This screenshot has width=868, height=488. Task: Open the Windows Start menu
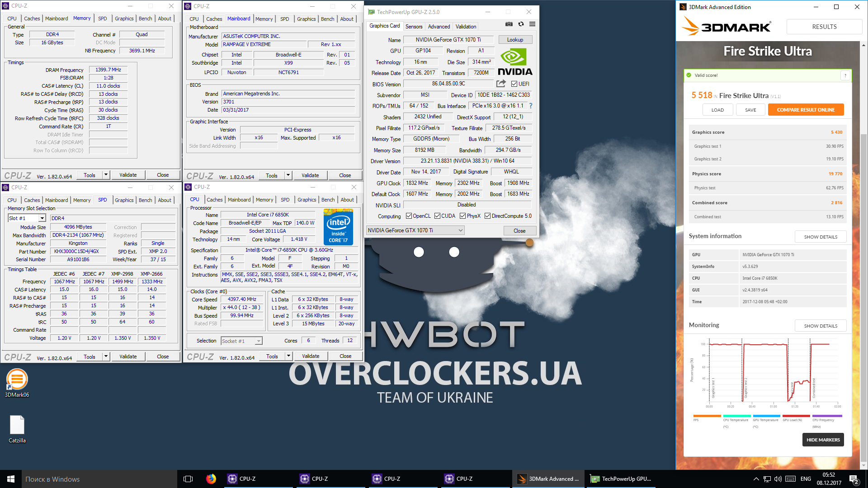(x=11, y=479)
